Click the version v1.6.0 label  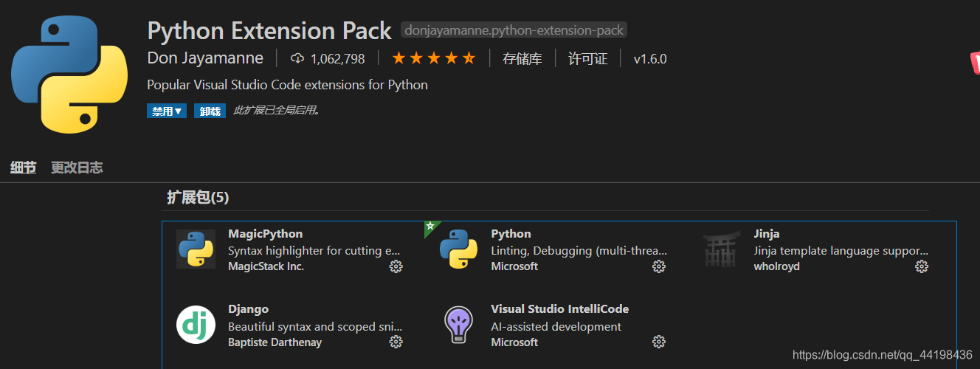tap(650, 59)
